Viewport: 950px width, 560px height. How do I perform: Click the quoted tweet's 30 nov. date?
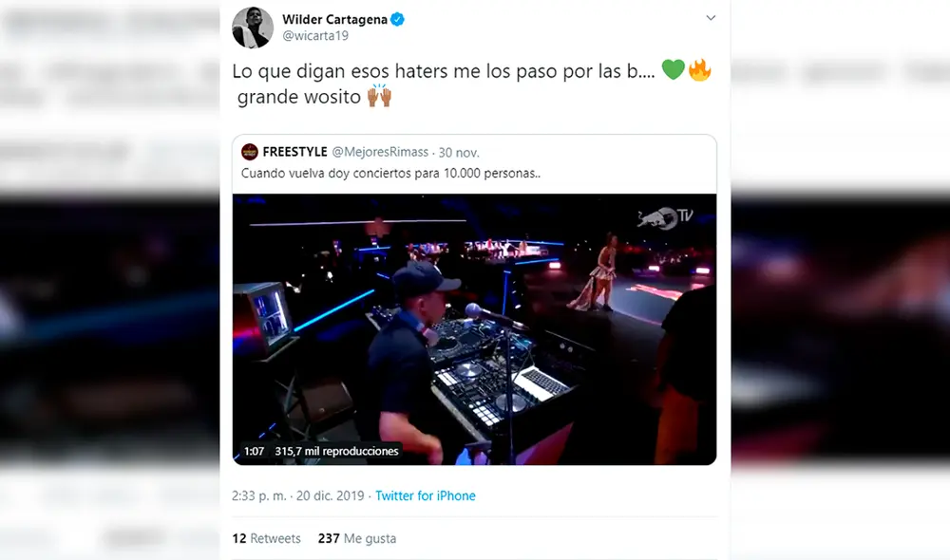(x=460, y=152)
